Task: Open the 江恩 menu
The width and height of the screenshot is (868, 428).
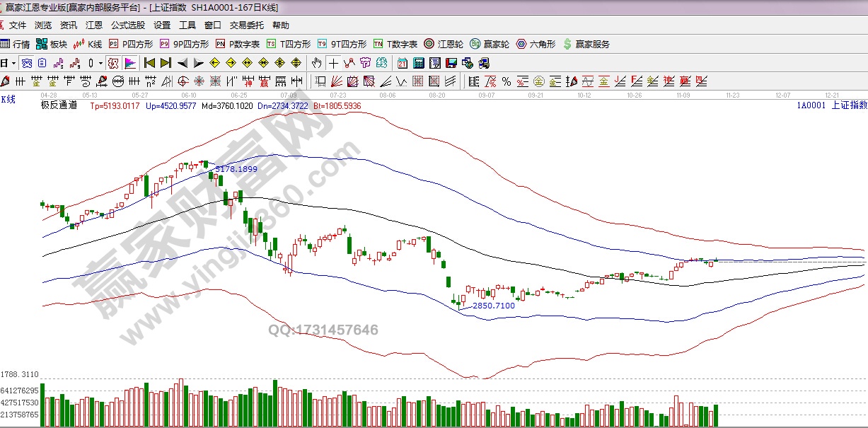Action: (94, 25)
